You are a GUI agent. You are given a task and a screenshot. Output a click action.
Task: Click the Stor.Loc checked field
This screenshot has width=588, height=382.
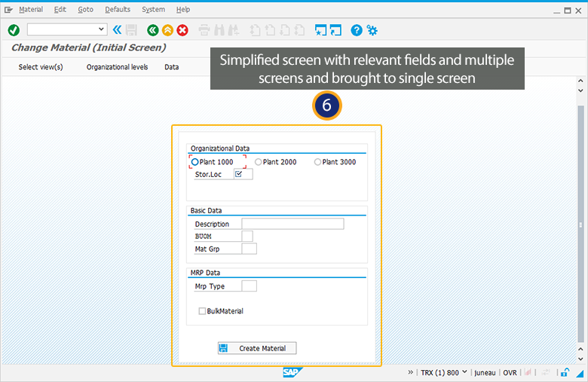point(243,174)
